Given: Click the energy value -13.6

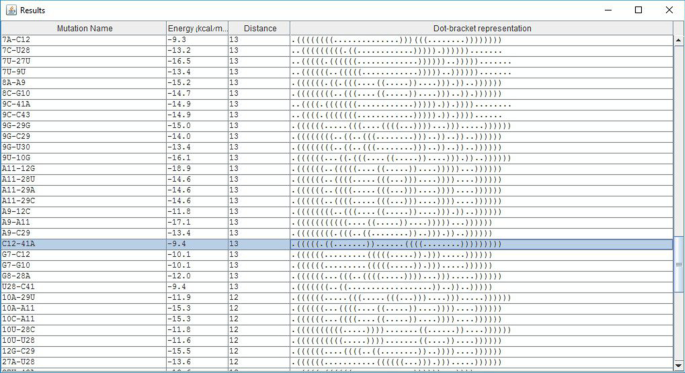Looking at the screenshot, I should (179, 362).
